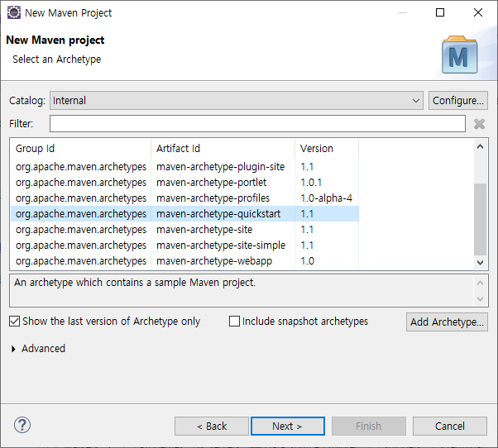Sort by Version column header

(327, 149)
